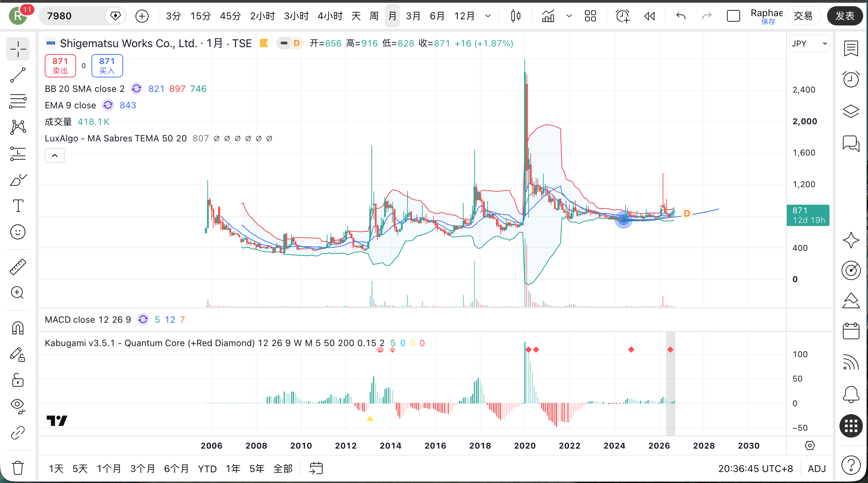Image resolution: width=868 pixels, height=483 pixels.
Task: Activate the zoom-in tool
Action: point(18,293)
